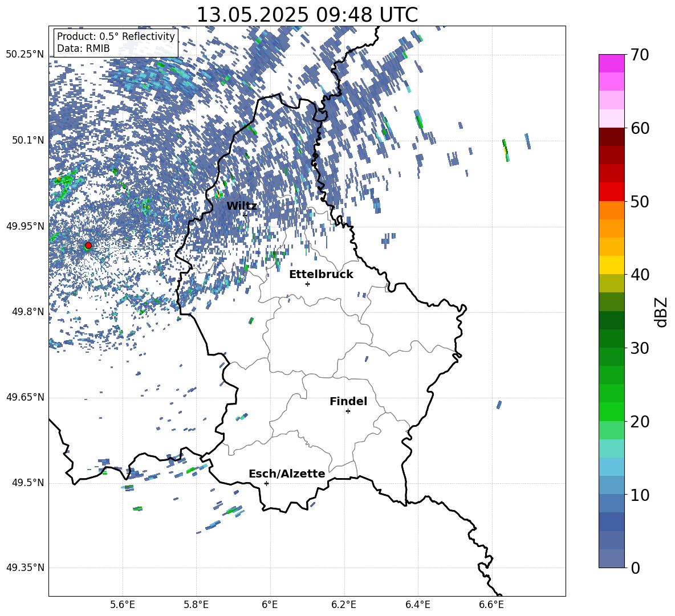Viewport: 675px width, 616px height.
Task: Click the 49.65°N latitude label
Action: pyautogui.click(x=25, y=397)
